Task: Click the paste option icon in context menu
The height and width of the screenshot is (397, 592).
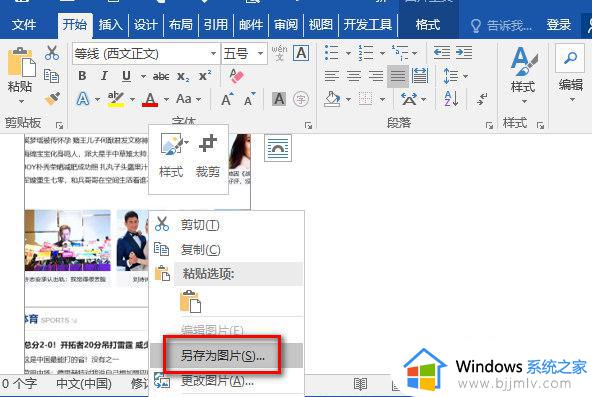Action: point(191,301)
